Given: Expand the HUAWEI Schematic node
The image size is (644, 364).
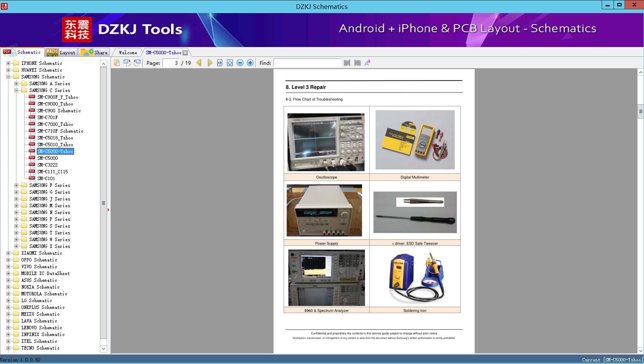Looking at the screenshot, I should pos(8,70).
